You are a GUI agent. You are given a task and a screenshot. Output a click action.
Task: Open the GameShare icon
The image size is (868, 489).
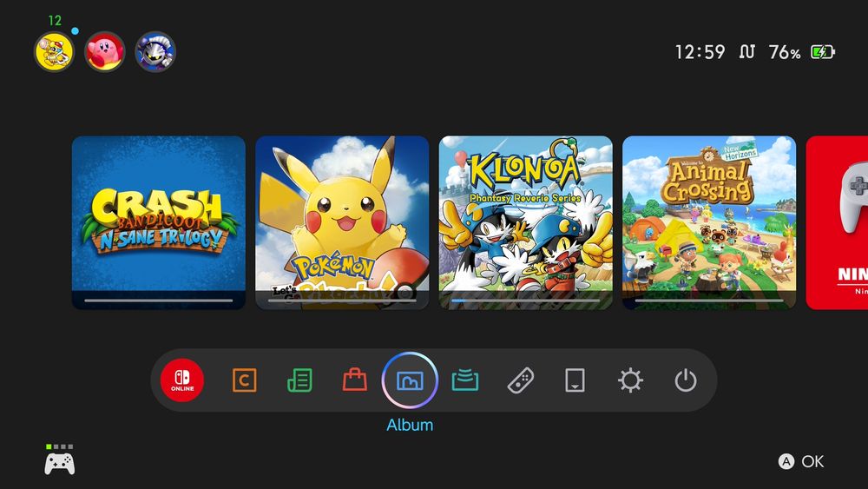pyautogui.click(x=465, y=380)
